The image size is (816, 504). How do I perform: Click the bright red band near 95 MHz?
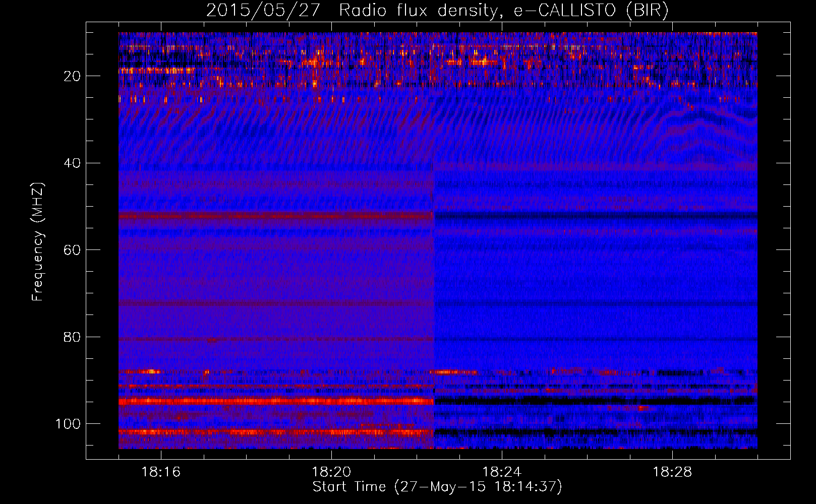click(x=276, y=402)
